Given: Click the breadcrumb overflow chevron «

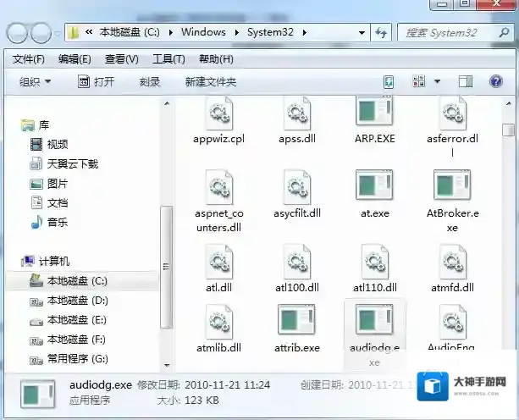Looking at the screenshot, I should click(x=89, y=32).
